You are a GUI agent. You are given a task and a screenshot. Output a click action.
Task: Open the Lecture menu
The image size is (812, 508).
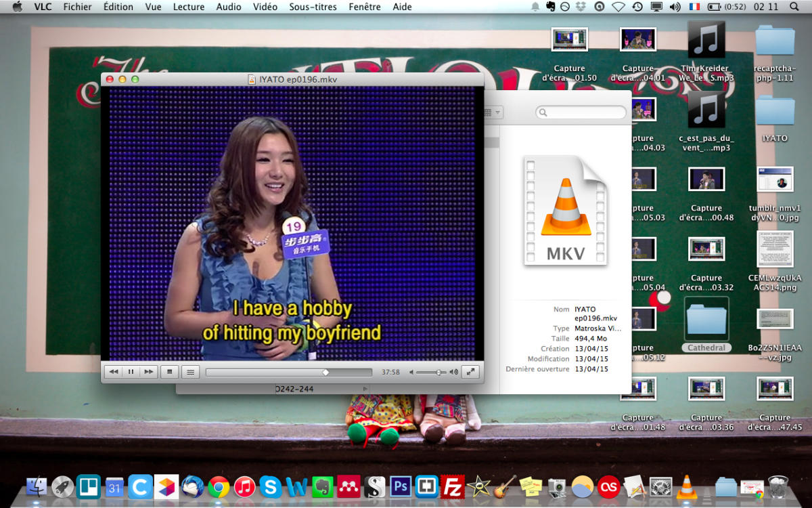[x=188, y=7]
